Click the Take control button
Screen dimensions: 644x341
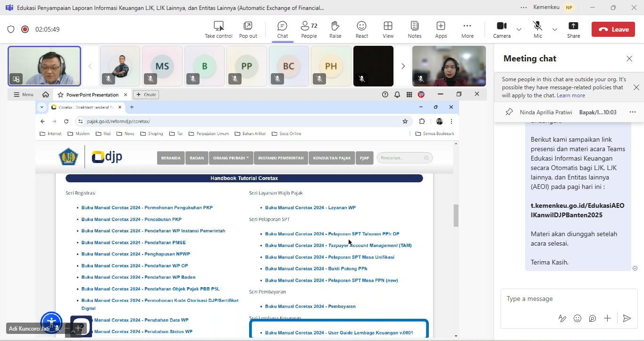click(218, 29)
